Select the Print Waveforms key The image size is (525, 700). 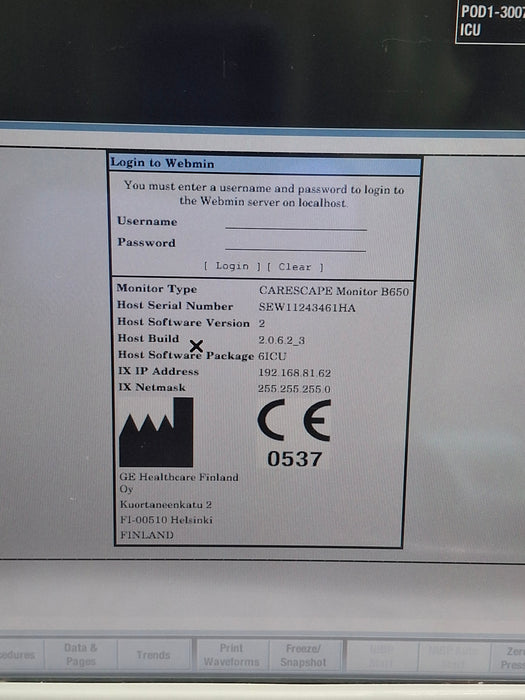click(231, 655)
